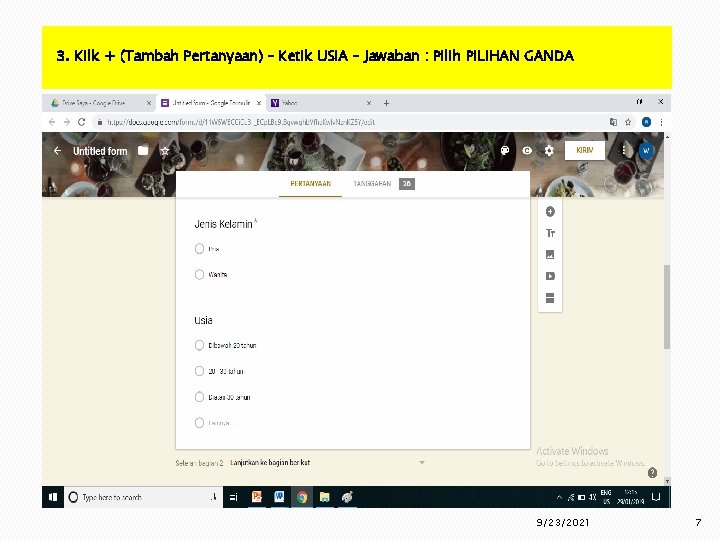Add a section via sidebar section icon

[550, 298]
